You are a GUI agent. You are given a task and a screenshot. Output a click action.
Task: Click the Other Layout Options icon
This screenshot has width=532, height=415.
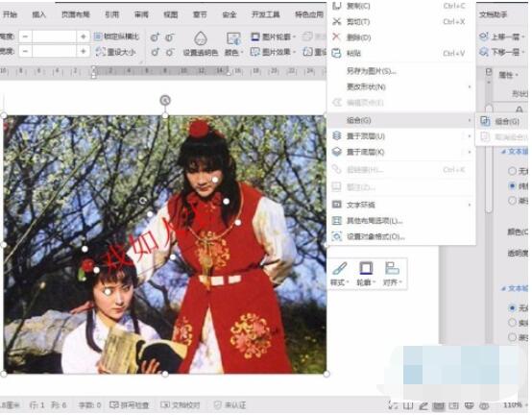tap(336, 221)
